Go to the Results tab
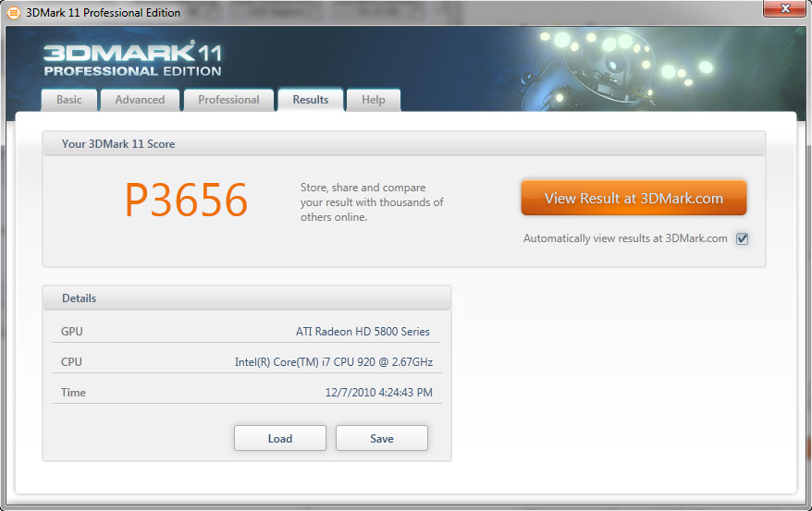Screen dimensions: 812x511 311,100
